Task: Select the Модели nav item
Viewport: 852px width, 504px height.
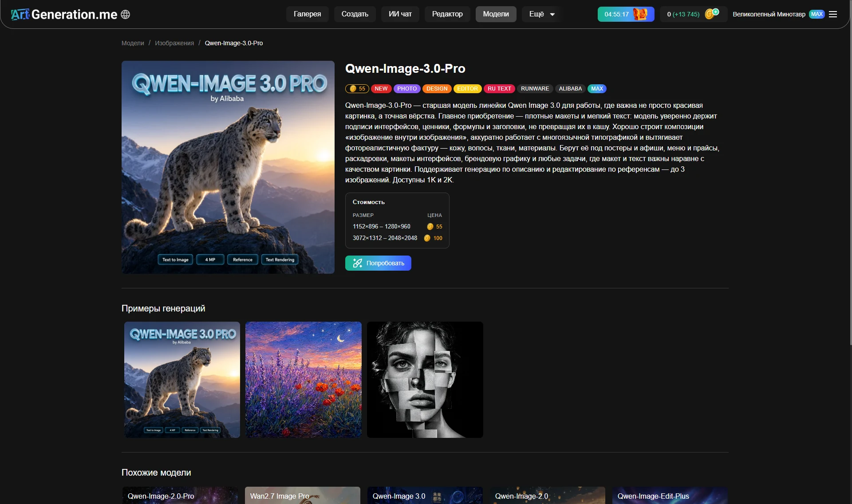Action: (496, 14)
